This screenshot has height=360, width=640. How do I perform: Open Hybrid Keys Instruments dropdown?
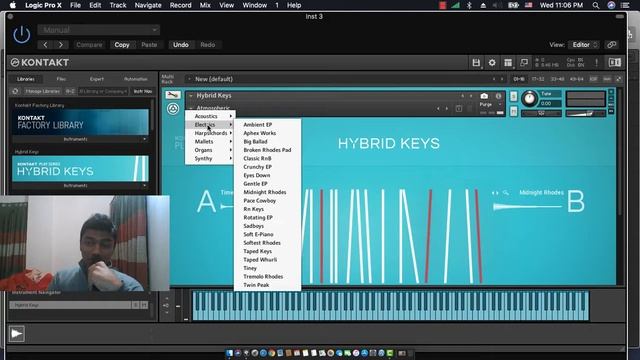click(x=80, y=186)
